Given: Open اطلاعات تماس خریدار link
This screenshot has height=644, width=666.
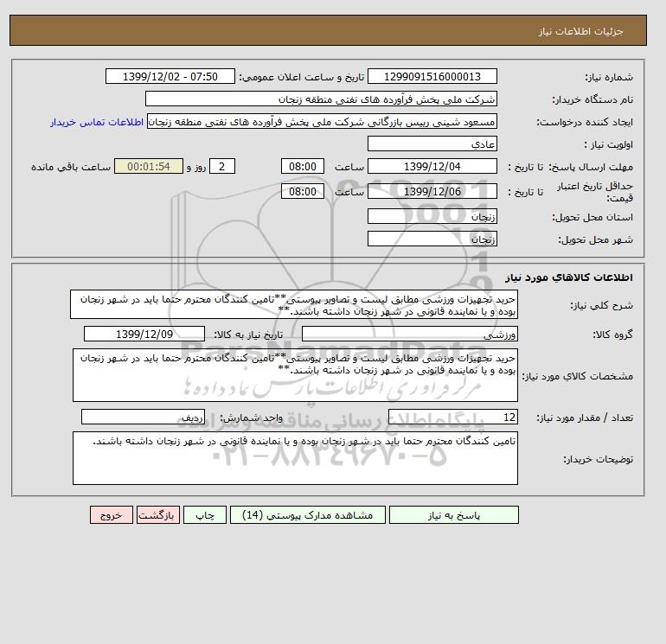Looking at the screenshot, I should (x=97, y=122).
